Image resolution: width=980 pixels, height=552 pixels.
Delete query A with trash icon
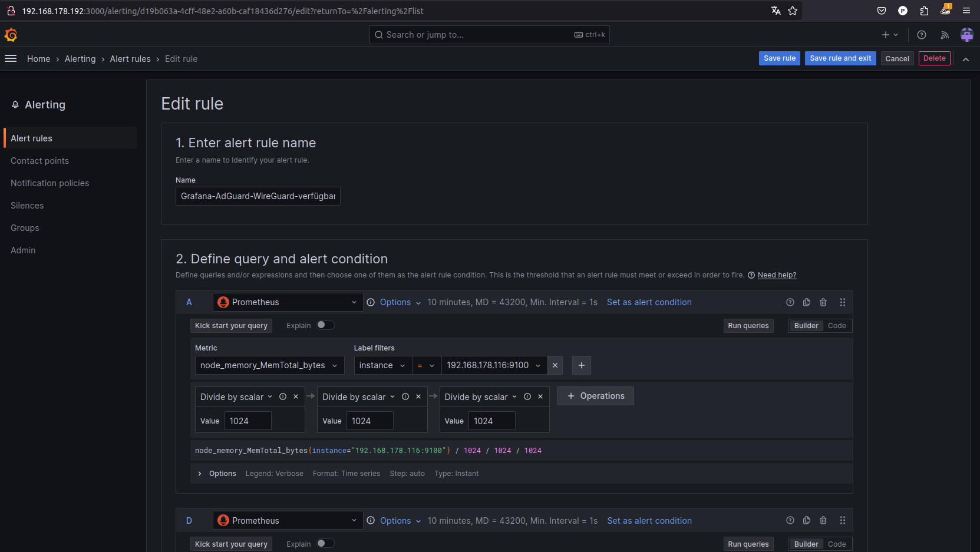click(x=823, y=302)
